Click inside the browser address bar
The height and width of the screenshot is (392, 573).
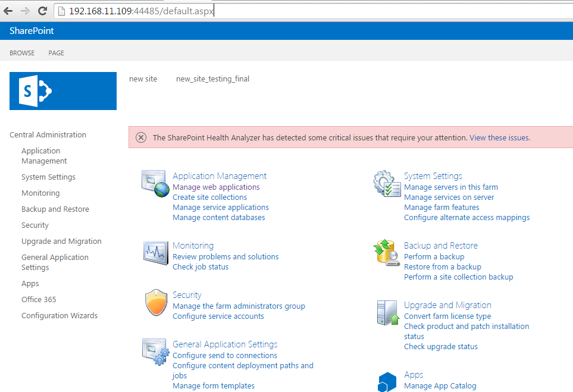click(x=314, y=11)
